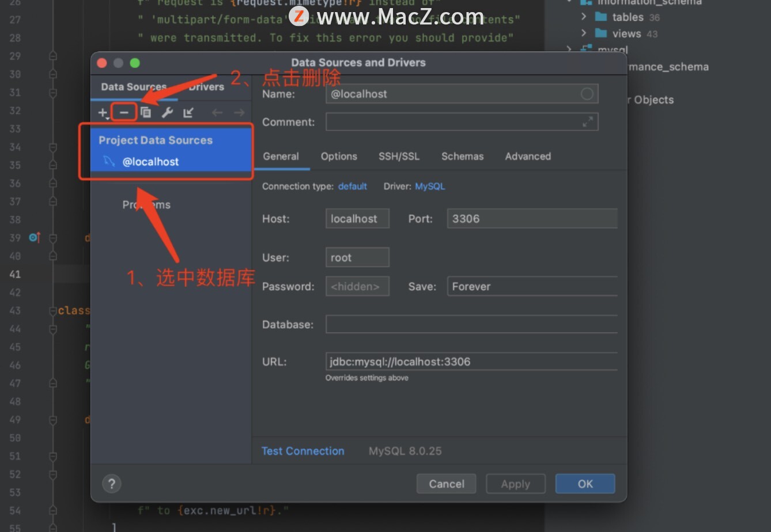
Task: Open the Options tab
Action: pyautogui.click(x=339, y=157)
